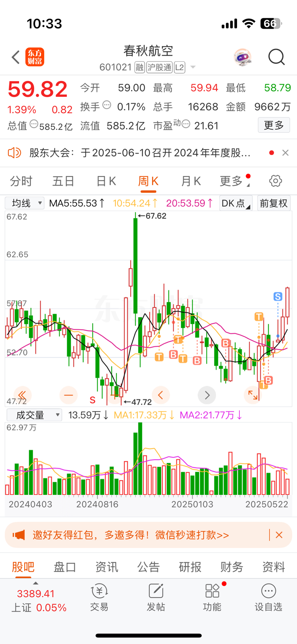Screen dimensions: 297x644
Task: Switch to 财务 tab
Action: pyautogui.click(x=232, y=567)
